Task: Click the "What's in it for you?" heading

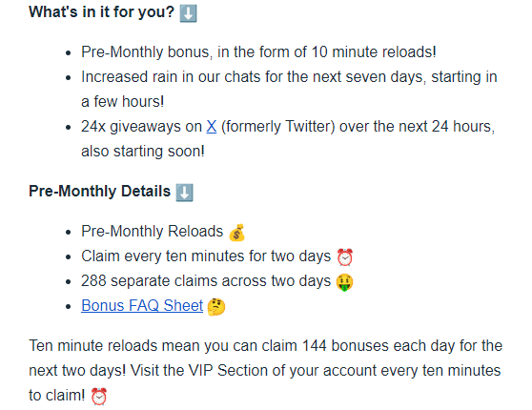Action: [101, 12]
